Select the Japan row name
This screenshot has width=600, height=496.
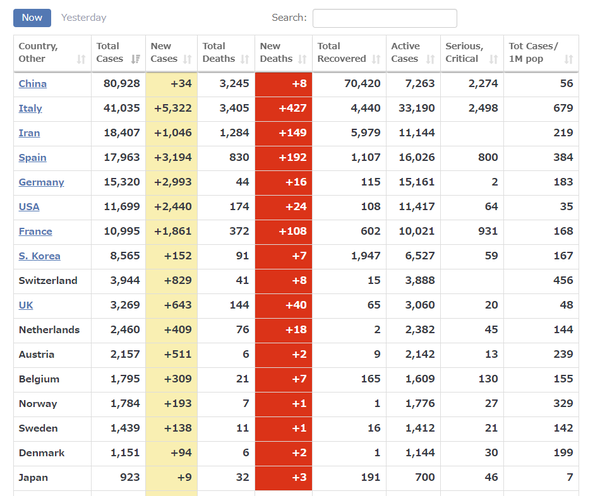pyautogui.click(x=33, y=478)
